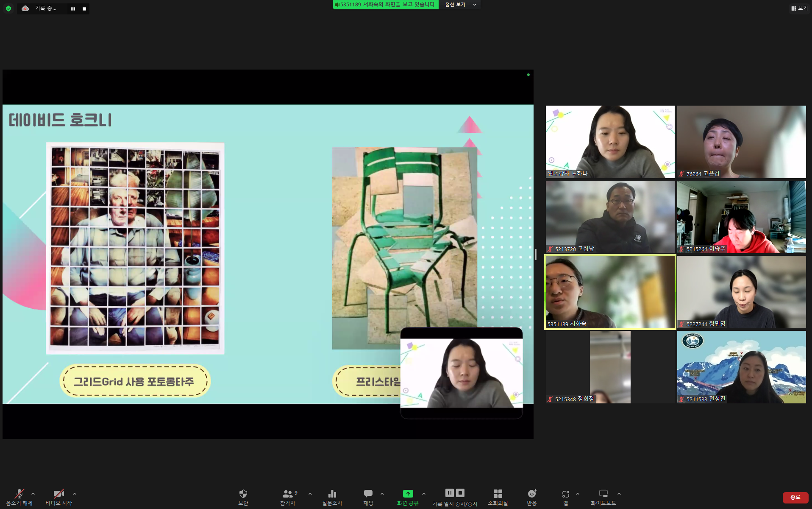Click muted mic icon on 정민영 tile
The height and width of the screenshot is (509, 812).
tap(681, 324)
